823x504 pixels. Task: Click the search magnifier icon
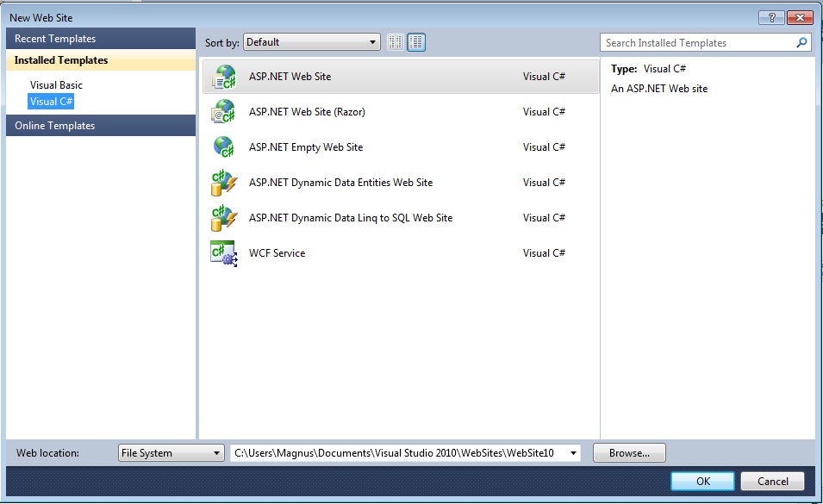click(x=801, y=42)
